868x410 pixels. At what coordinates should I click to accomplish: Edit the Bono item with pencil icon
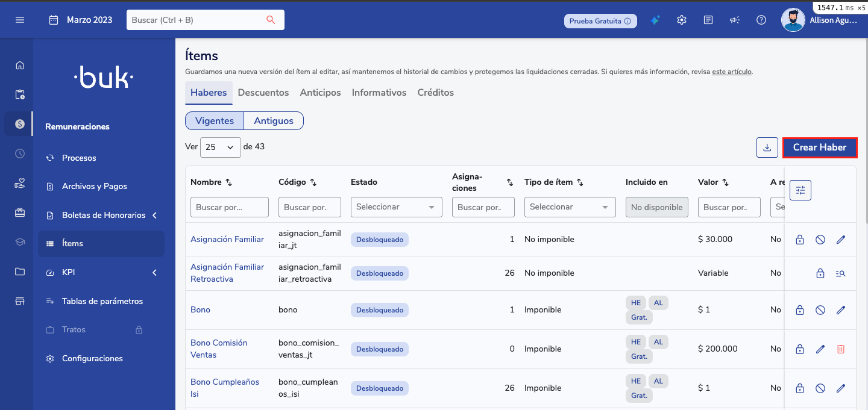pos(841,310)
